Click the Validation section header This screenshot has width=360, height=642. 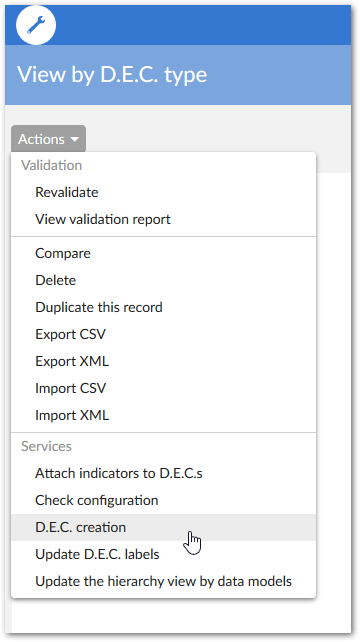[x=52, y=165]
